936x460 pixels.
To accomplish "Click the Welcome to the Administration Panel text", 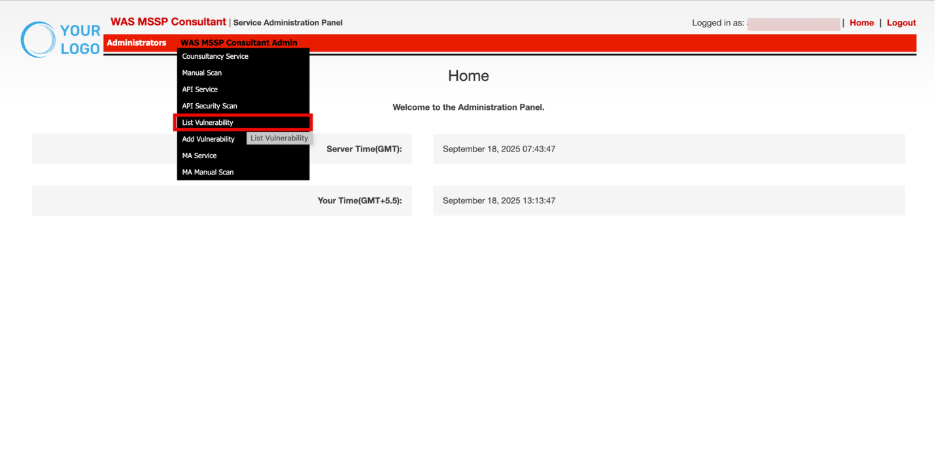I will click(469, 107).
